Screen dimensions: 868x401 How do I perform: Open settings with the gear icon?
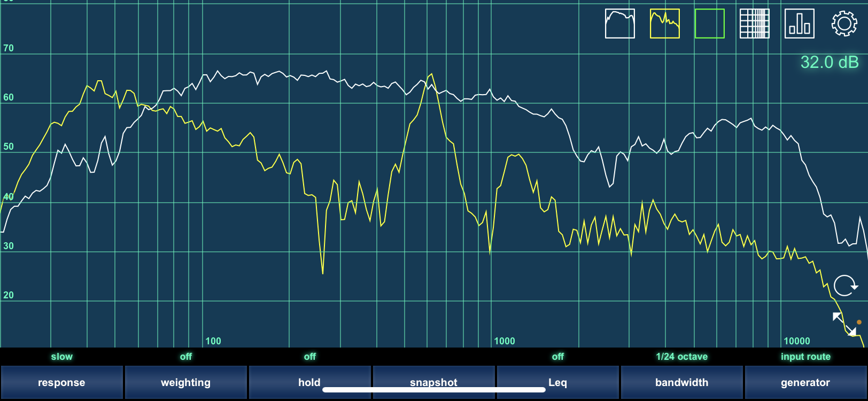(x=844, y=24)
